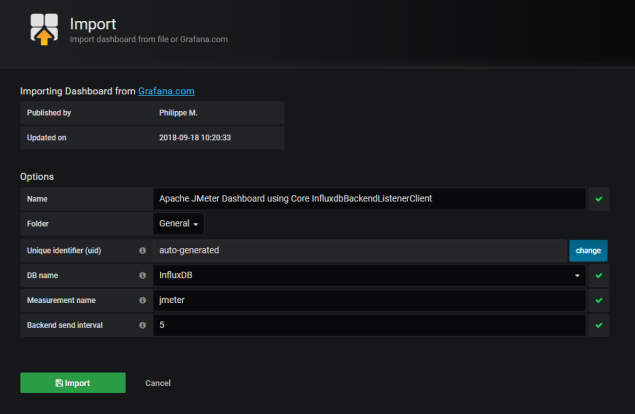The width and height of the screenshot is (635, 414).
Task: Click green checkmark beside Measurement name
Action: tap(598, 300)
